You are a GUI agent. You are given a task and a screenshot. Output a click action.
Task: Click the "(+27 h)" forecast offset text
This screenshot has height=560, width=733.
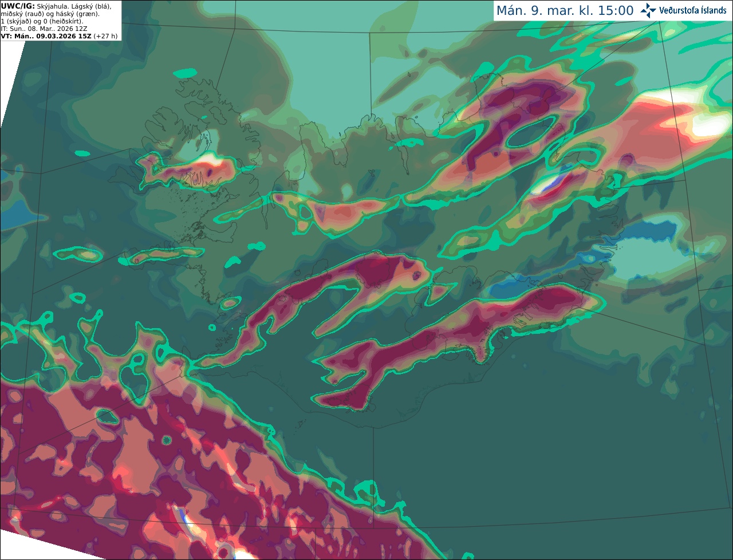(106, 36)
